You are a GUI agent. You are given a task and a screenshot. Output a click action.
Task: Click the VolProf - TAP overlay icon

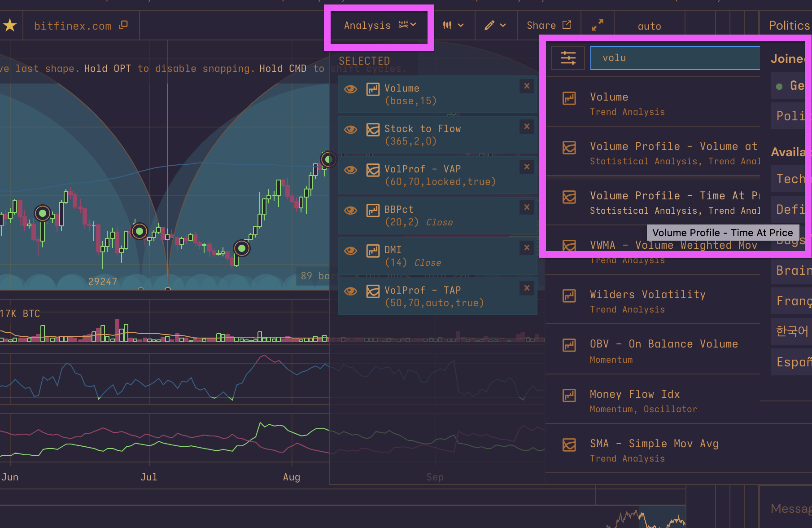point(373,291)
